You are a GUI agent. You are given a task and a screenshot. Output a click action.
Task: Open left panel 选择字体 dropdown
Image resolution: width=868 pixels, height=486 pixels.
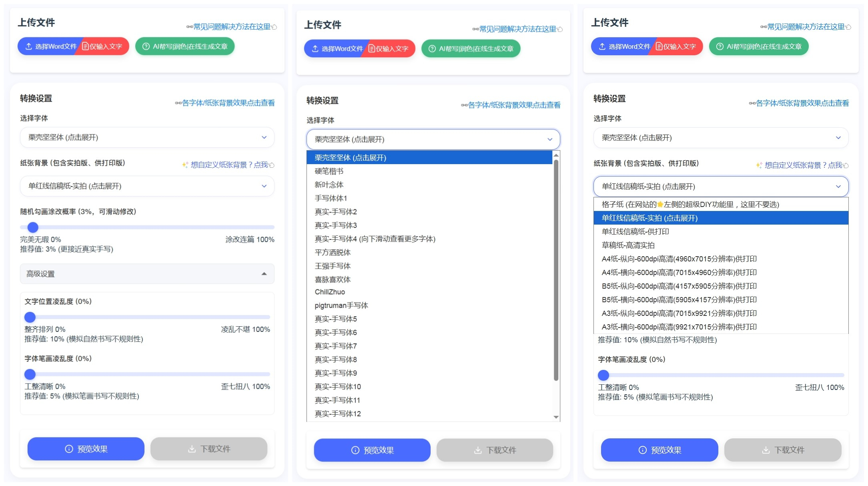coord(147,137)
